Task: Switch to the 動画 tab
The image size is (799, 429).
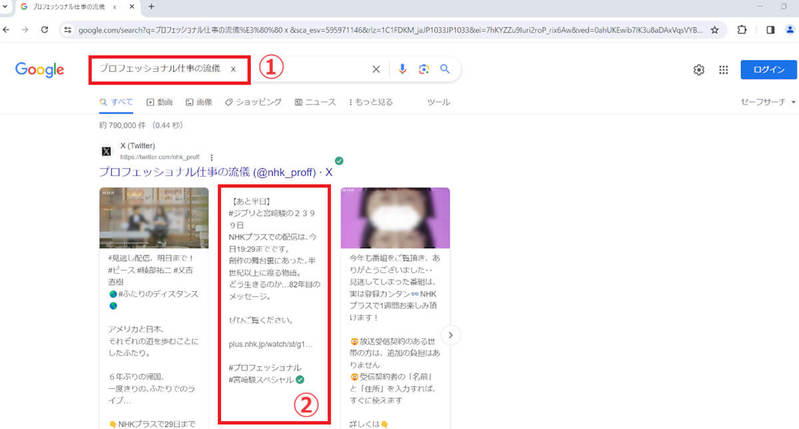Action: 159,102
